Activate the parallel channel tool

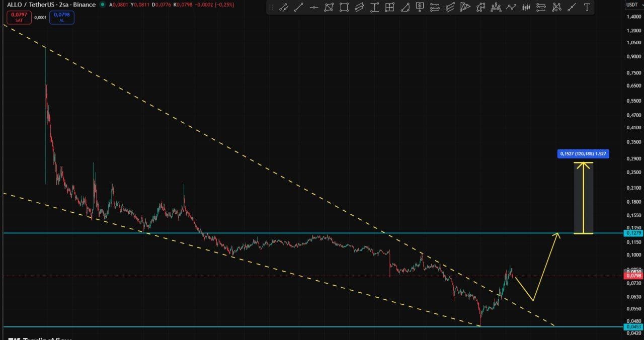tap(359, 7)
